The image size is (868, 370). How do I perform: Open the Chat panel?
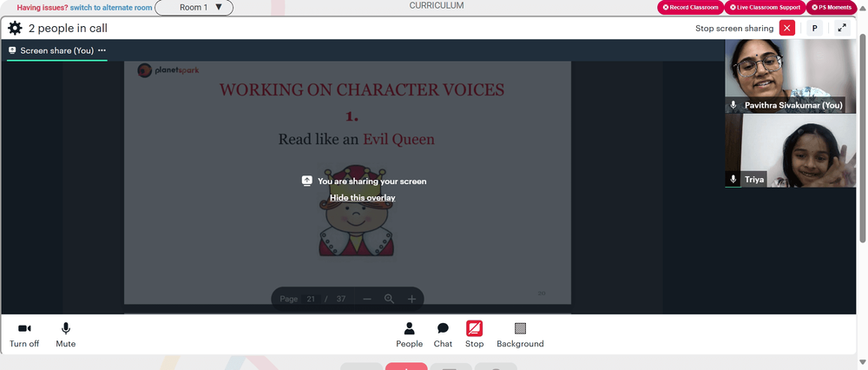coord(443,335)
